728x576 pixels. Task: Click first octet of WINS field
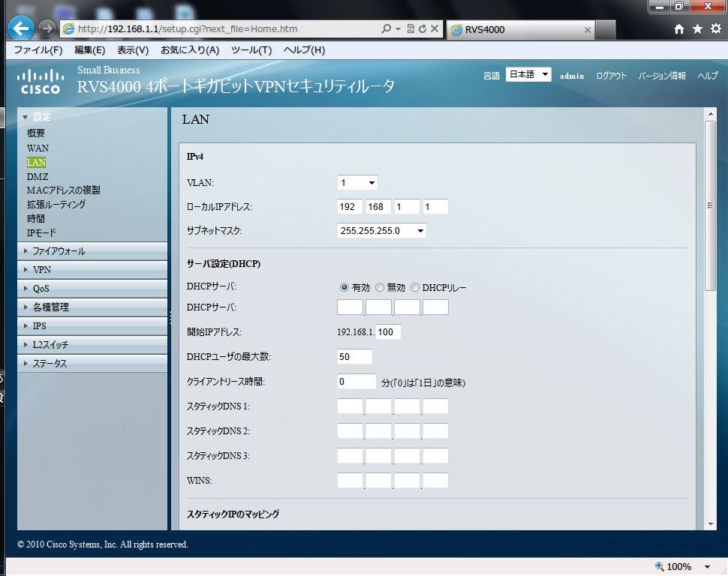pos(350,481)
